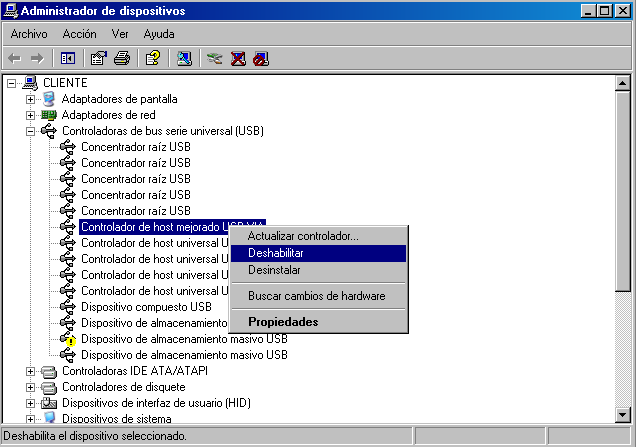Select the Dispositivo compuesto USB row
Viewport: 636px width, 447px height.
point(146,307)
